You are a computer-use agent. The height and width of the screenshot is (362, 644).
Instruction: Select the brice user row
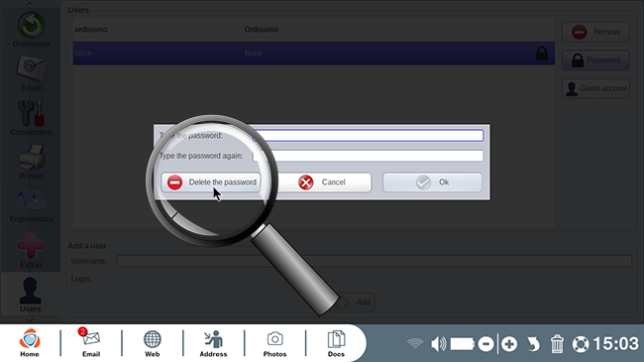pyautogui.click(x=314, y=54)
